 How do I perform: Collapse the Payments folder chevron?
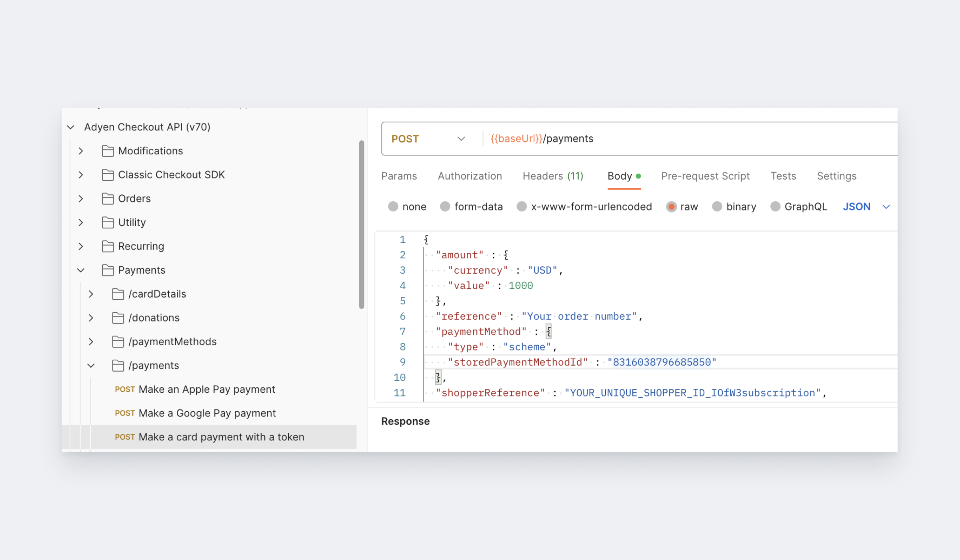81,270
